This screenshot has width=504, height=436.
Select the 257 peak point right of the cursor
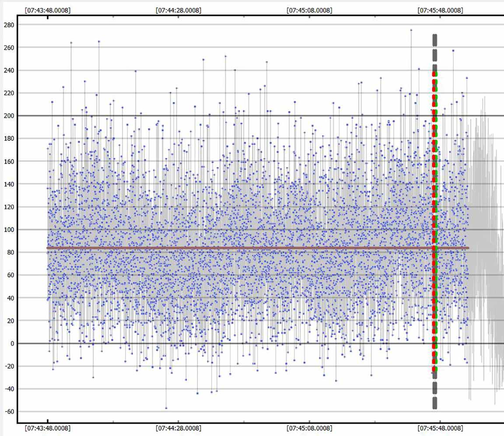(x=453, y=51)
